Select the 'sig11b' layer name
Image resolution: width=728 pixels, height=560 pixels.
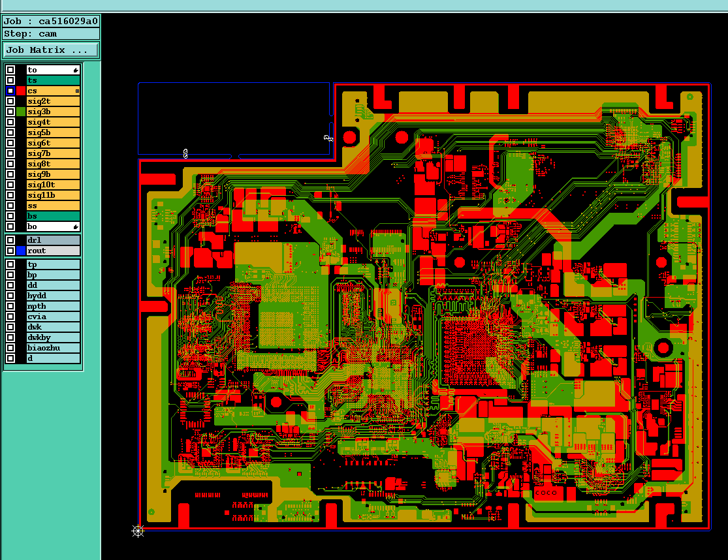[54, 195]
